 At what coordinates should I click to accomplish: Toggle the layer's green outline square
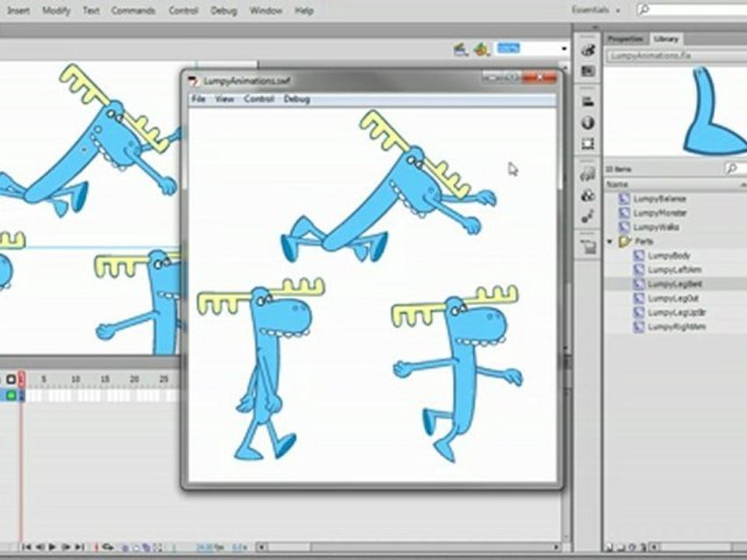pos(10,395)
